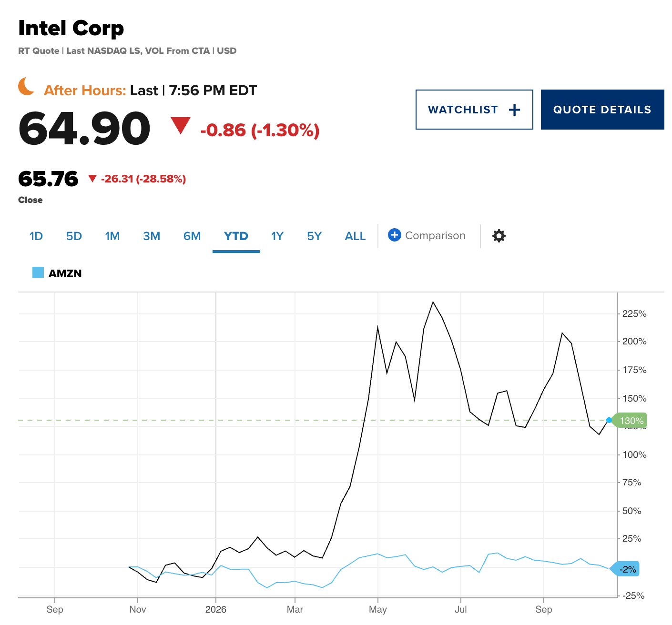Click the Comparison link text

[x=435, y=236]
